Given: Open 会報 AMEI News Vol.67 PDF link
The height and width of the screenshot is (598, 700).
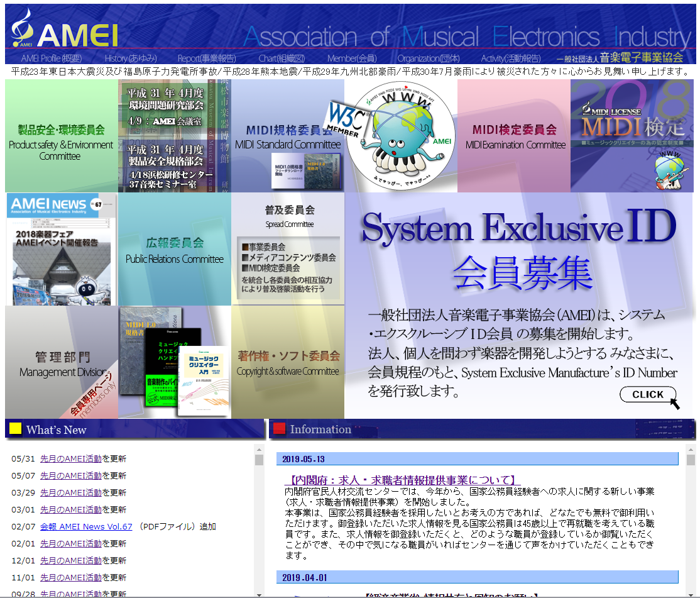Looking at the screenshot, I should (x=86, y=526).
